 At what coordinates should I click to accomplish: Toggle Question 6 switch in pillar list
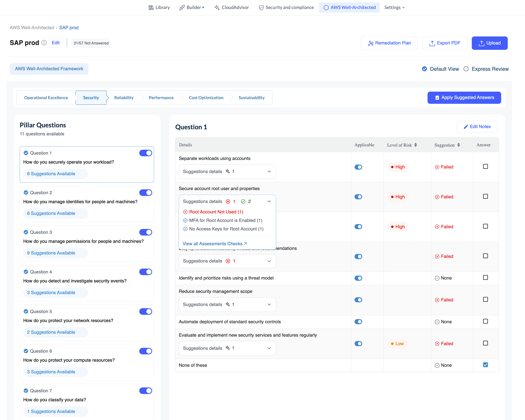click(146, 351)
